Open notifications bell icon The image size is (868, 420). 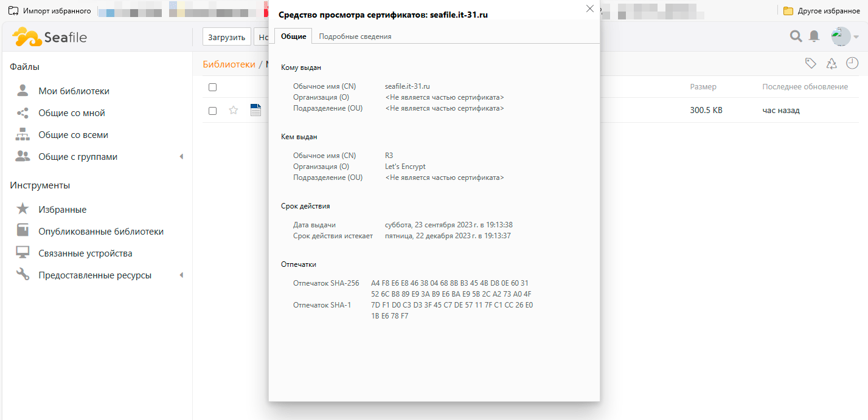pos(814,36)
